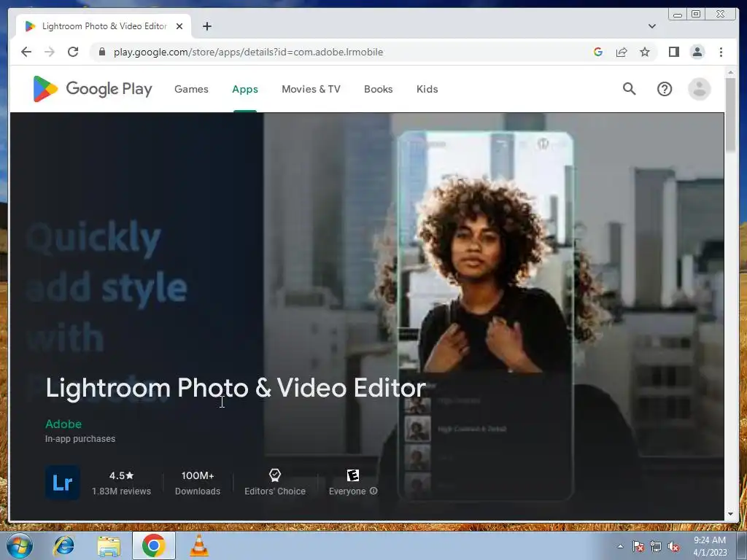Open the Movies & TV tab
The height and width of the screenshot is (560, 747).
311,89
